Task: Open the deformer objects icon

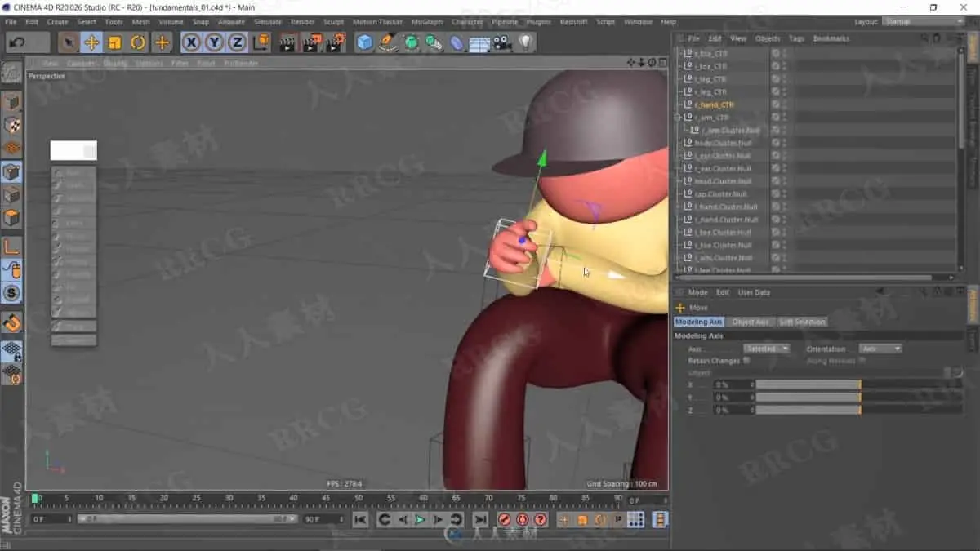Action: (457, 42)
